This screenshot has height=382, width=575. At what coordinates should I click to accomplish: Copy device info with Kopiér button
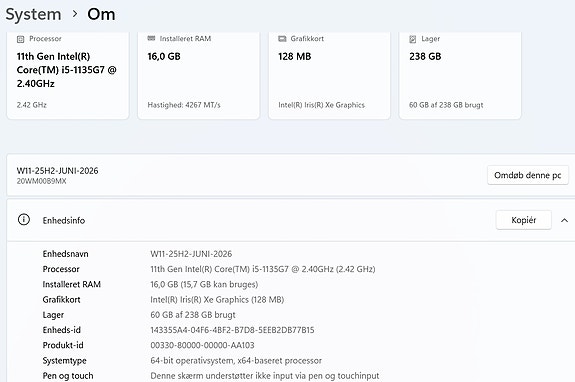pyautogui.click(x=523, y=220)
